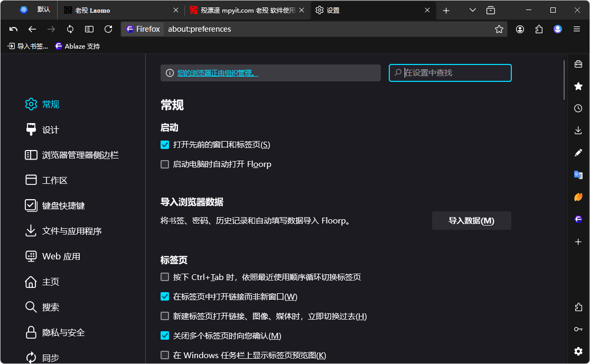590x364 pixels.
Task: Open 文件与应用程序 settings category
Action: (63, 231)
